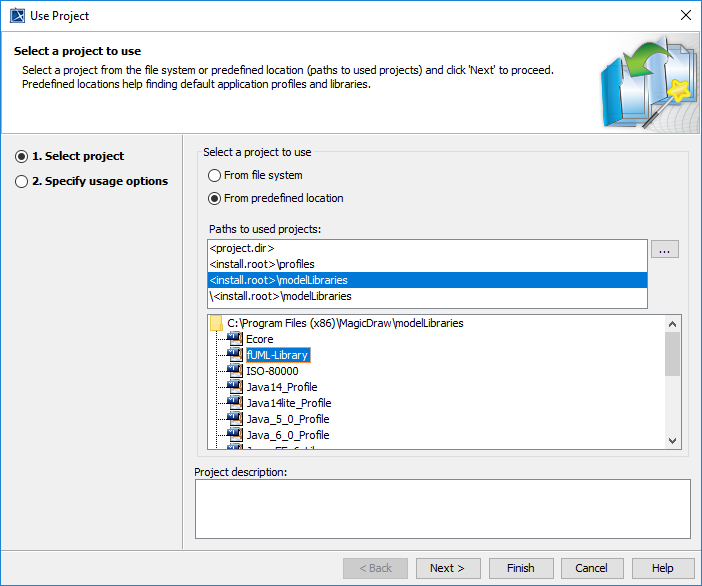702x586 pixels.
Task: Select the Java_5_0_Profile item
Action: (288, 419)
